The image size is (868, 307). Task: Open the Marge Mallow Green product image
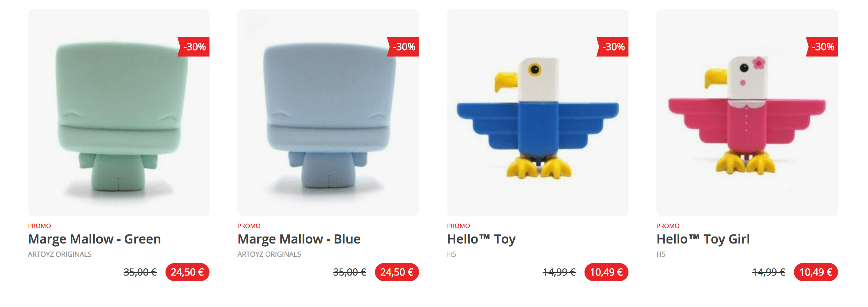tap(119, 112)
